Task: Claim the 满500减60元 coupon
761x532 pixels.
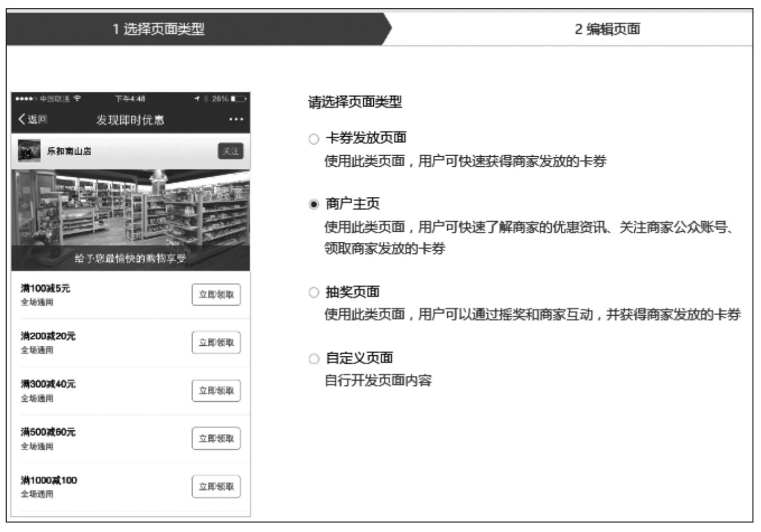Action: tap(216, 439)
